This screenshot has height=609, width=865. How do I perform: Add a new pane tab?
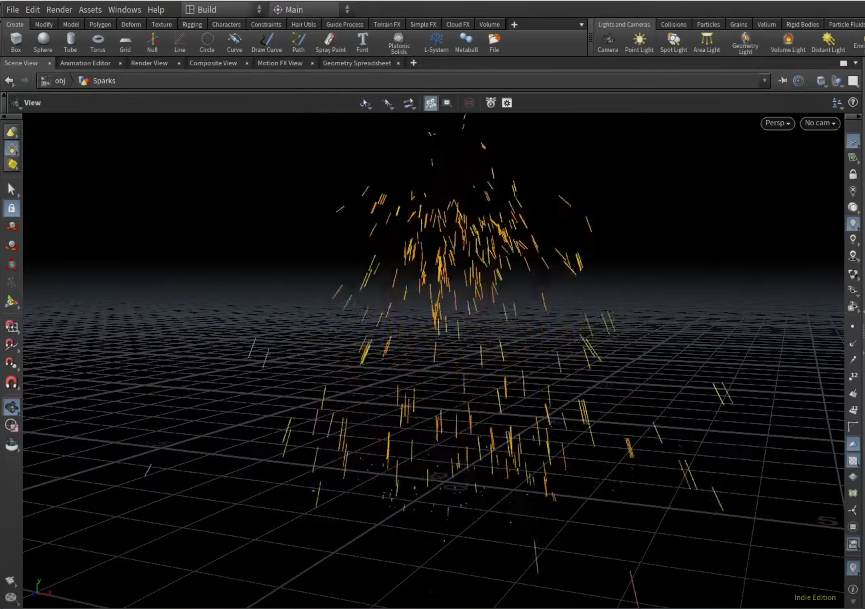point(413,63)
